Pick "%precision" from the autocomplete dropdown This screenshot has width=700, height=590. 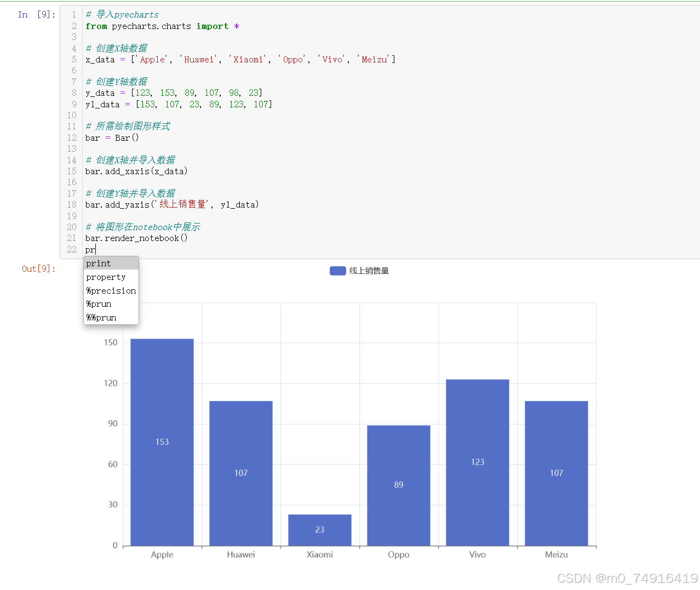click(111, 290)
